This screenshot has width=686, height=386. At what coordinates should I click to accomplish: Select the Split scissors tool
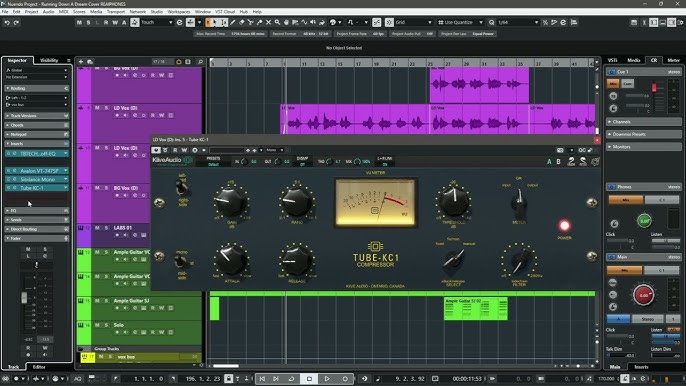[x=250, y=22]
